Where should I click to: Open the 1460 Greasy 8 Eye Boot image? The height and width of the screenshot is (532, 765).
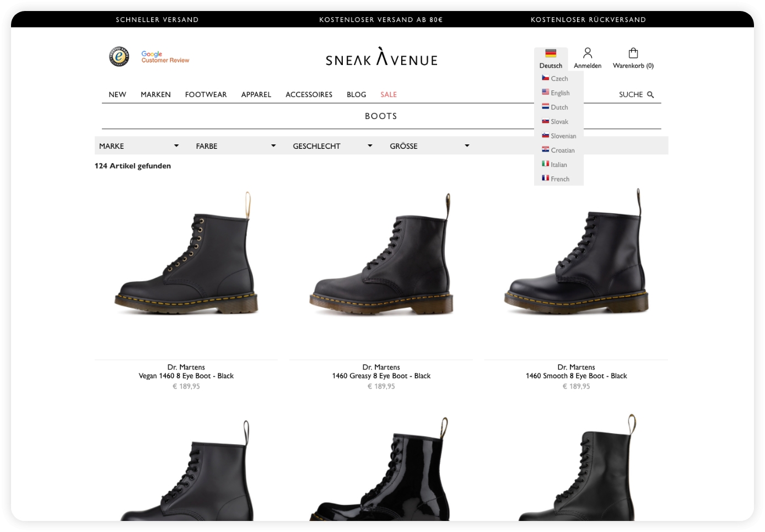[x=381, y=254]
